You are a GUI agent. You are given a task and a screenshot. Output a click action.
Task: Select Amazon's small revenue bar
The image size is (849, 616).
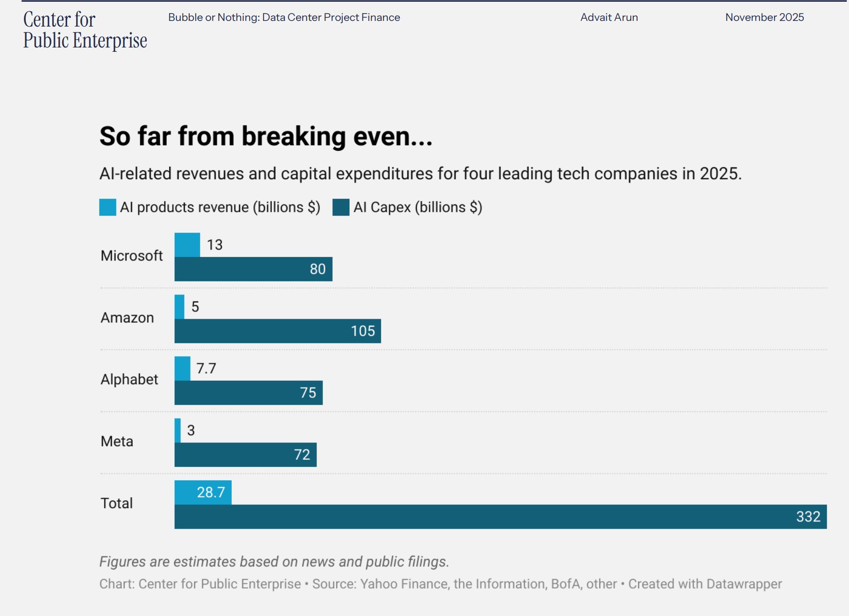179,307
